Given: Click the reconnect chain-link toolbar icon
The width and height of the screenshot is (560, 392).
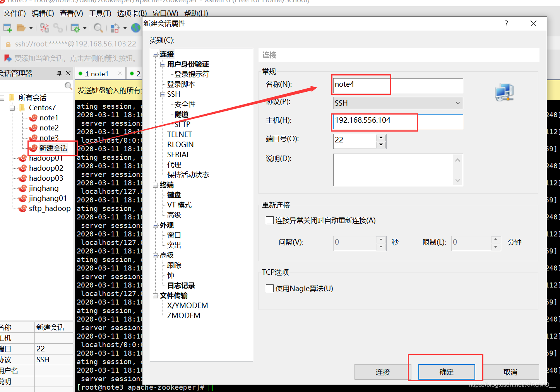Looking at the screenshot, I should click(58, 28).
